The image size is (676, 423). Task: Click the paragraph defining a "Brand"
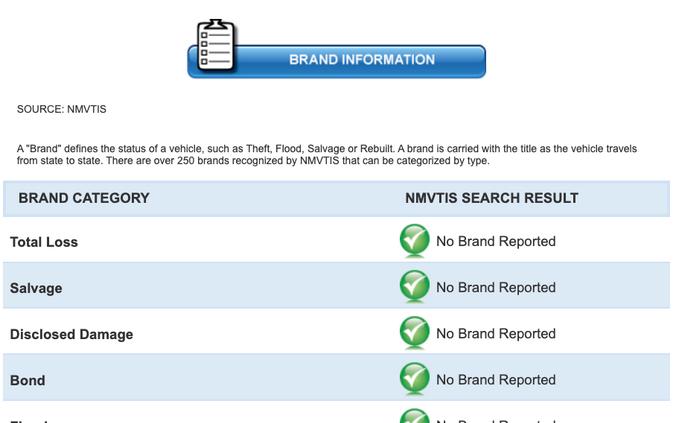coord(327,155)
